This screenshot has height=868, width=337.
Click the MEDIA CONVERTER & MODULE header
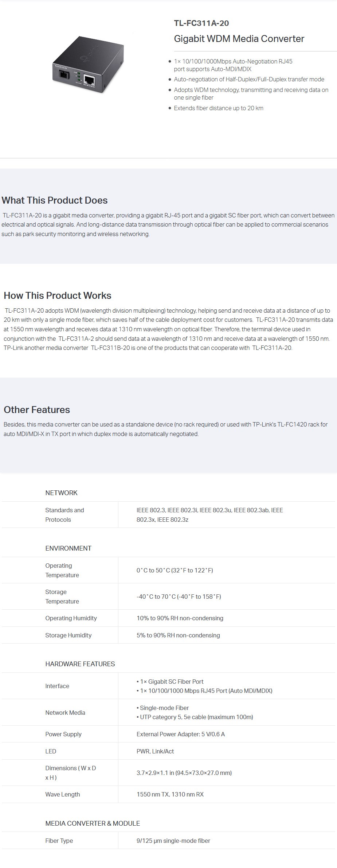(93, 823)
